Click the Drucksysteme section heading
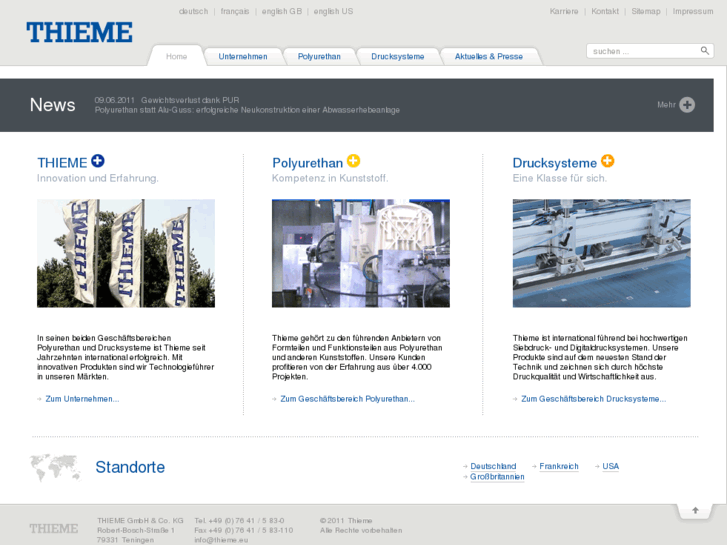Image resolution: width=727 pixels, height=545 pixels. [555, 163]
